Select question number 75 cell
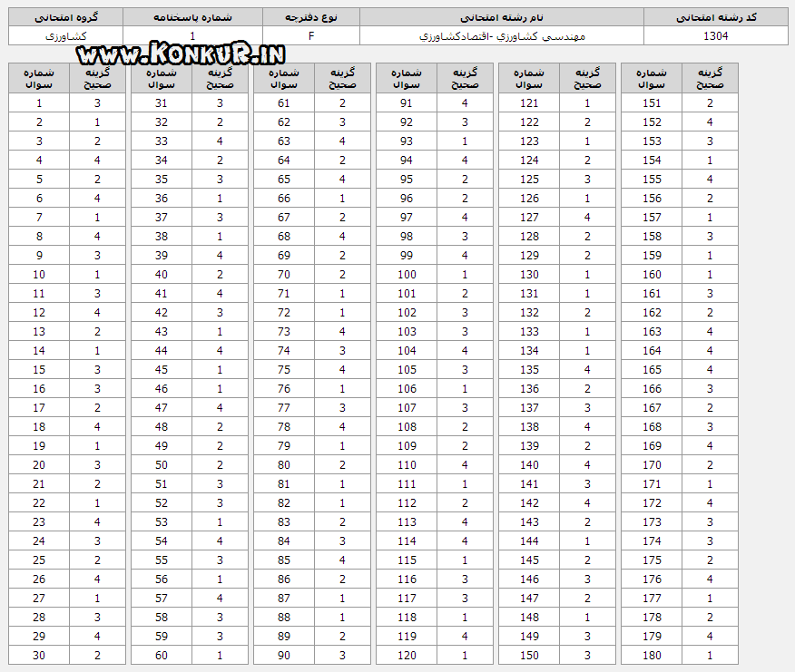This screenshot has width=795, height=672. point(284,370)
